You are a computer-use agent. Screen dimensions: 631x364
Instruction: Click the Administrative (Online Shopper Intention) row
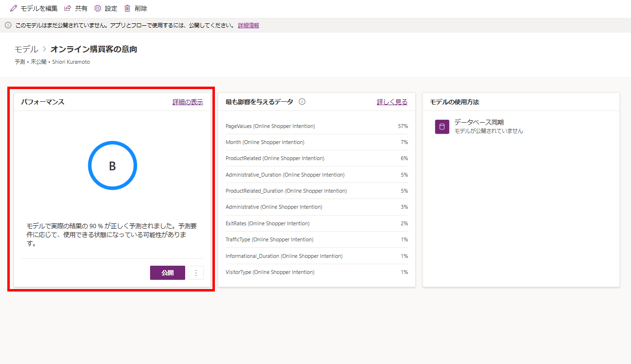[317, 207]
